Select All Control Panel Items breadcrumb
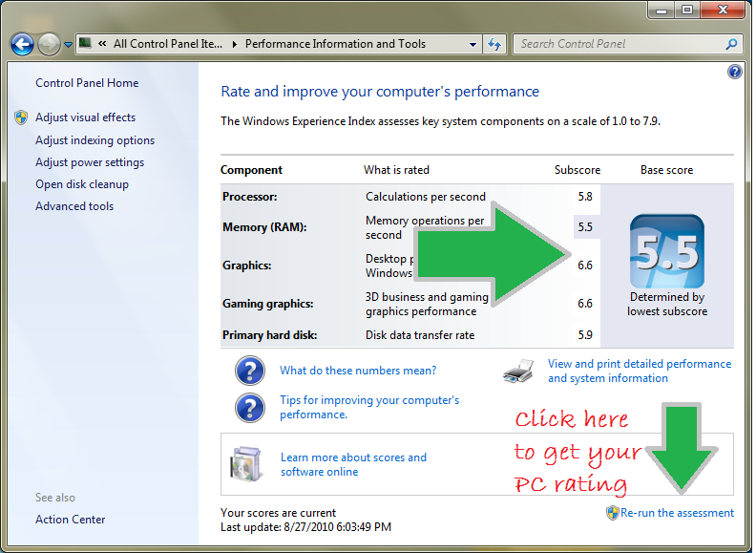The height and width of the screenshot is (553, 756). click(168, 44)
